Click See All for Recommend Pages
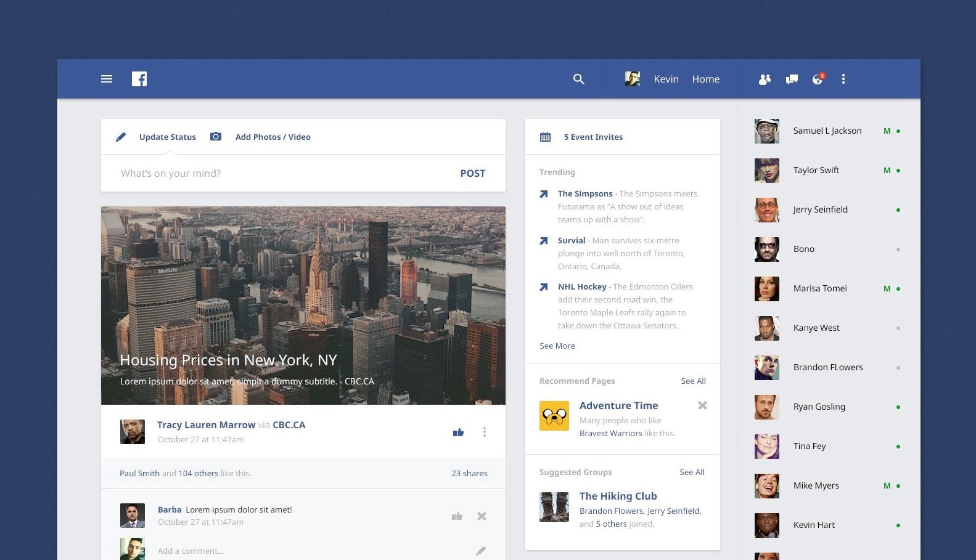This screenshot has height=560, width=976. [x=694, y=381]
